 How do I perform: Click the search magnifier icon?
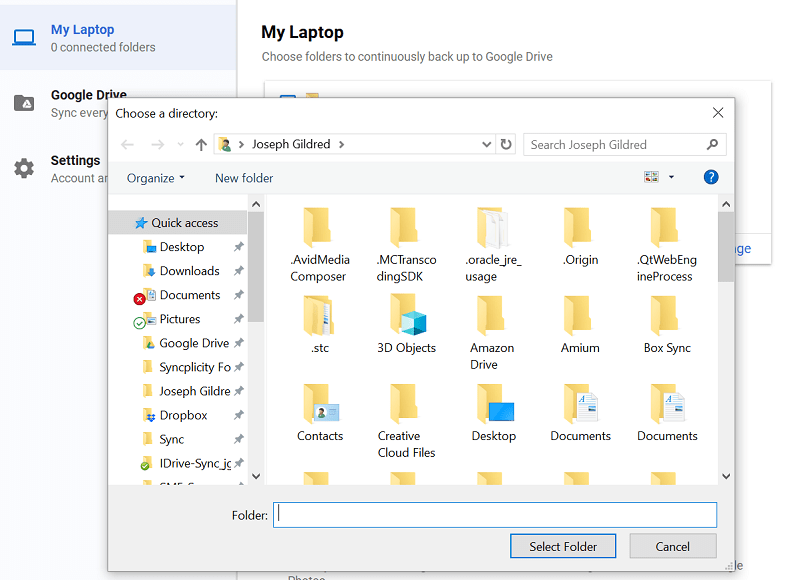click(712, 144)
